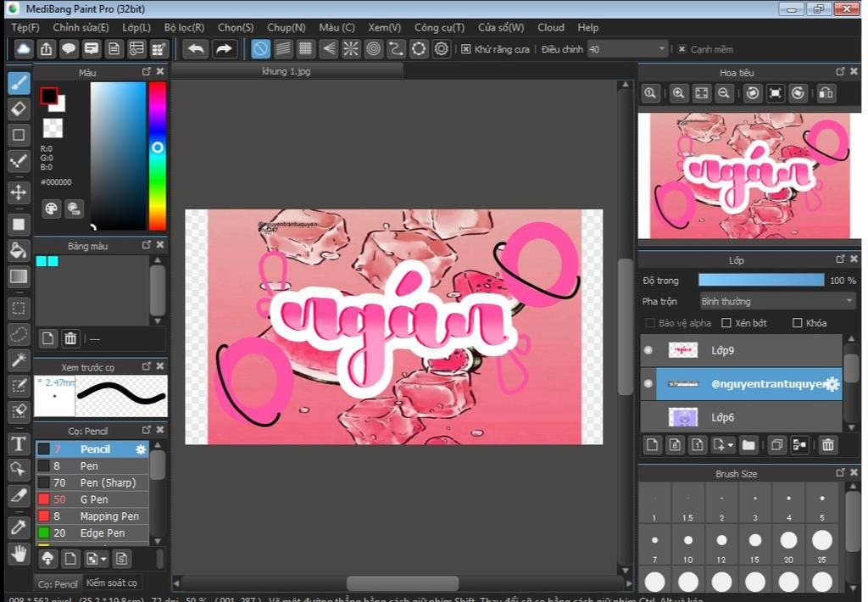The height and width of the screenshot is (602, 868).
Task: Select the Move tool
Action: coord(19,192)
